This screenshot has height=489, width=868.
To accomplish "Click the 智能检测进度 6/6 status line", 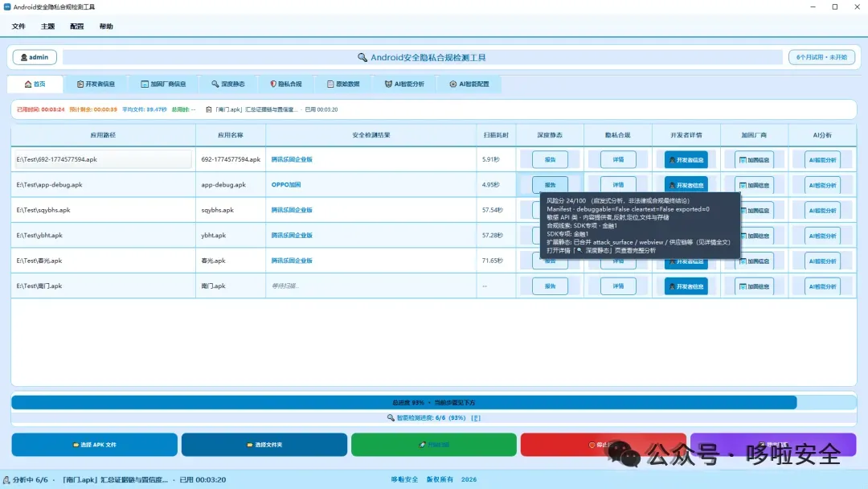I will 434,417.
